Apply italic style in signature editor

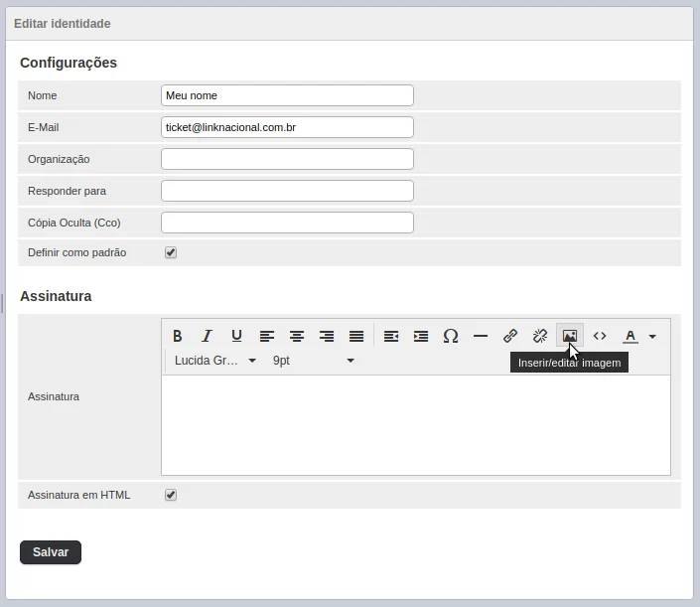point(208,336)
